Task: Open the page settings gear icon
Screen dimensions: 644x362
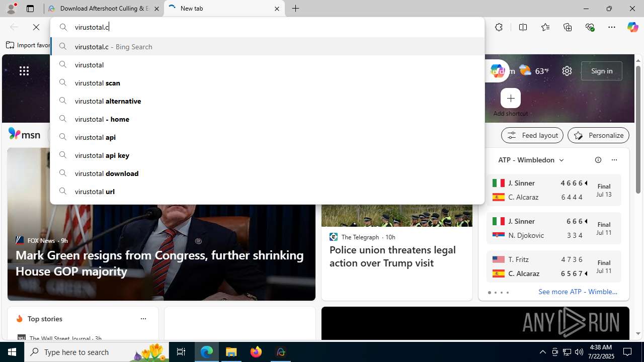Action: click(x=567, y=71)
